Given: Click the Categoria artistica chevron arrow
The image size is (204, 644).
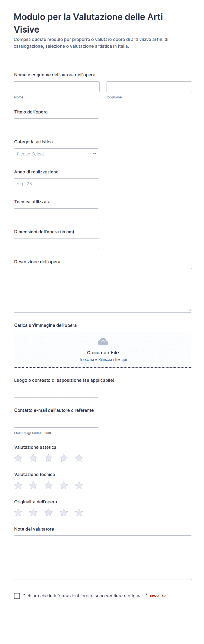Looking at the screenshot, I should (95, 154).
